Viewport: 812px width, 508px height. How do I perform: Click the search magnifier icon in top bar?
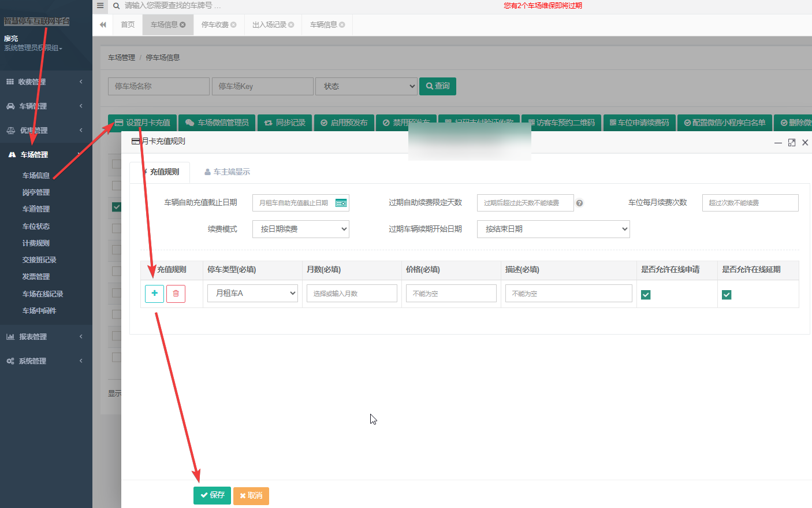116,6
